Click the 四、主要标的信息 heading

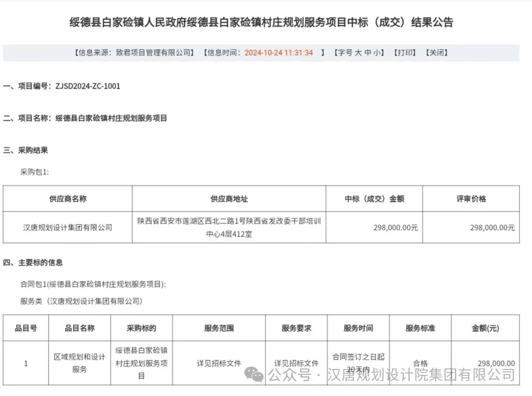[x=33, y=263]
